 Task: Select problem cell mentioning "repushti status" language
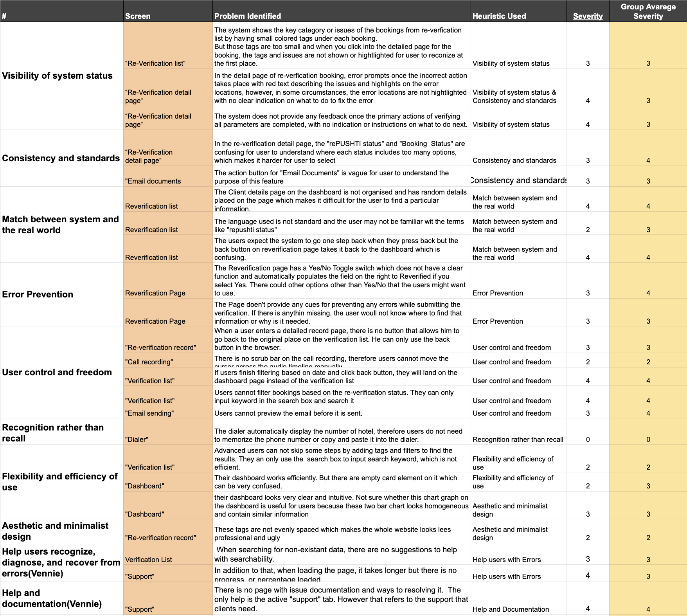tap(342, 223)
